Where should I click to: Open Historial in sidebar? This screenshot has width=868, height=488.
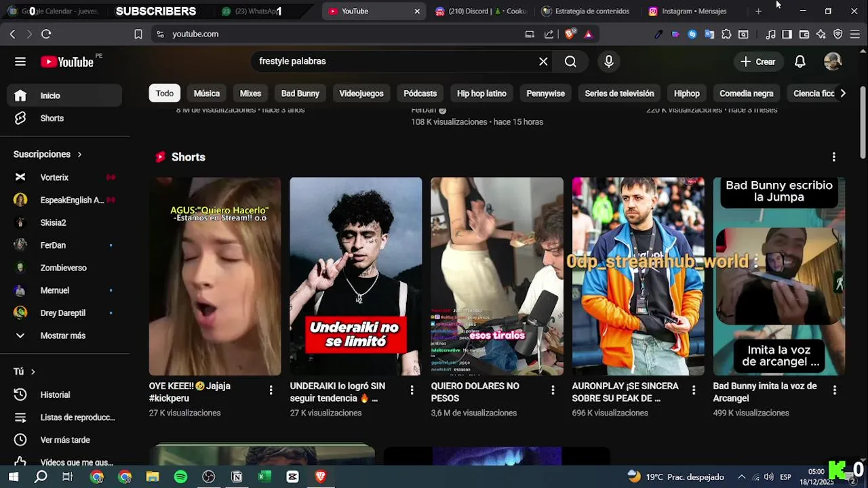coord(64,394)
